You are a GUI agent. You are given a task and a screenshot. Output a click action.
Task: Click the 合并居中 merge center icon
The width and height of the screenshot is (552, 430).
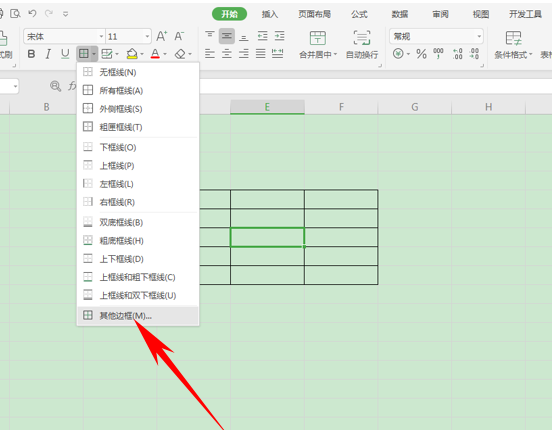[318, 44]
